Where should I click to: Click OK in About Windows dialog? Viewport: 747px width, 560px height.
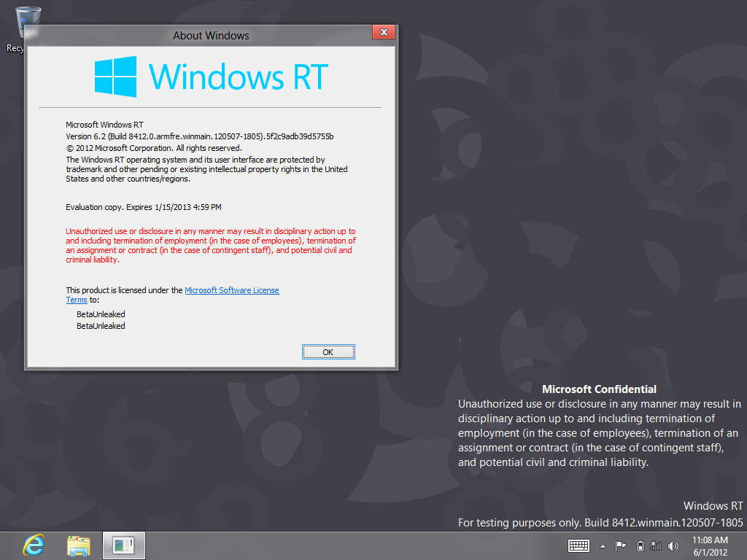click(x=328, y=352)
